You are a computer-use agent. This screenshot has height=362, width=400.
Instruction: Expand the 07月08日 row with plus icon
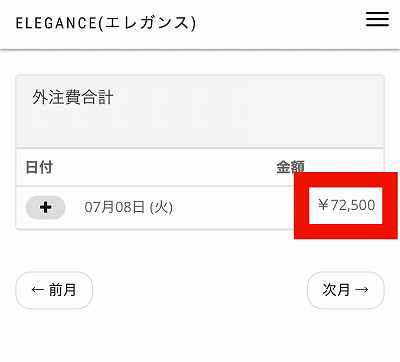(46, 207)
